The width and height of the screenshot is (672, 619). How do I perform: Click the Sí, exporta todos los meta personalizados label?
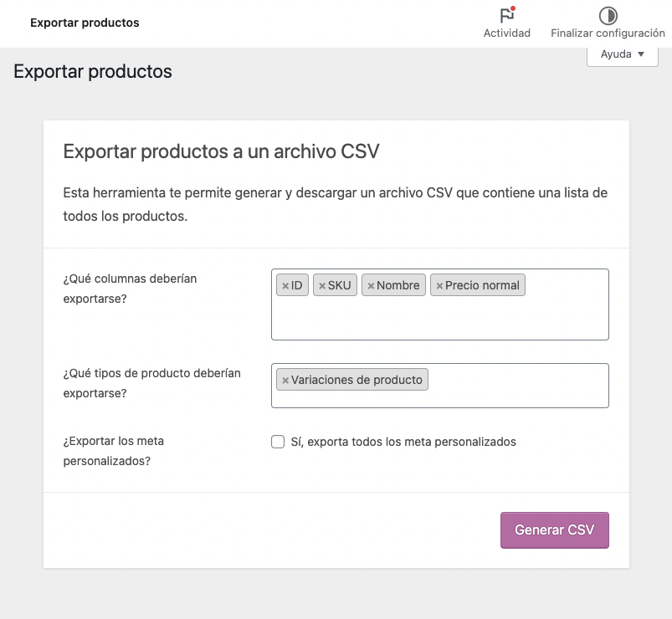(x=403, y=442)
